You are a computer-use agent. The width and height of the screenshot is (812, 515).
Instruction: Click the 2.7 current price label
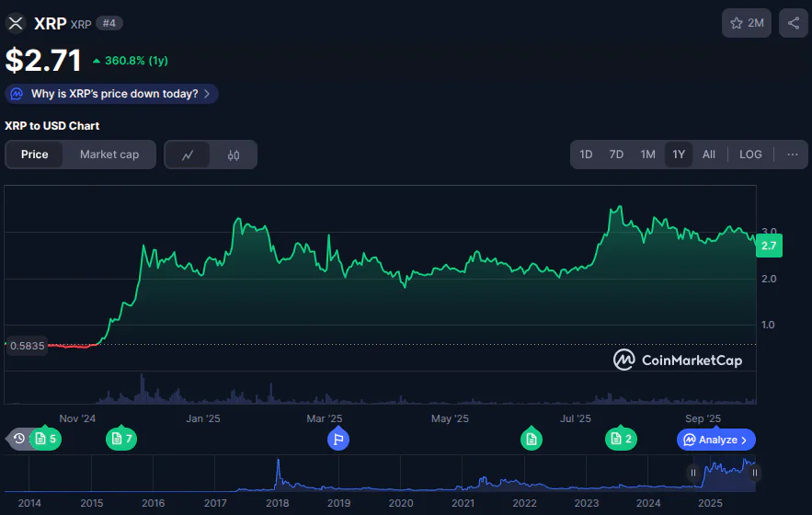tap(769, 246)
